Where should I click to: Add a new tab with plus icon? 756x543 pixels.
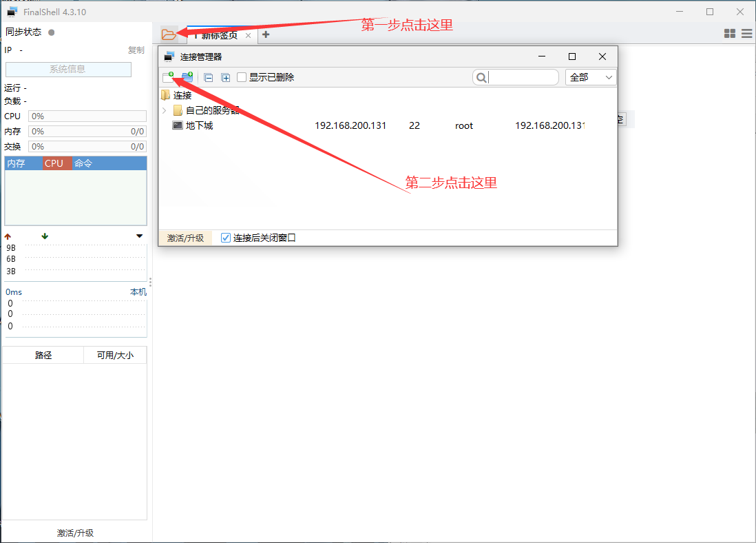pos(266,34)
